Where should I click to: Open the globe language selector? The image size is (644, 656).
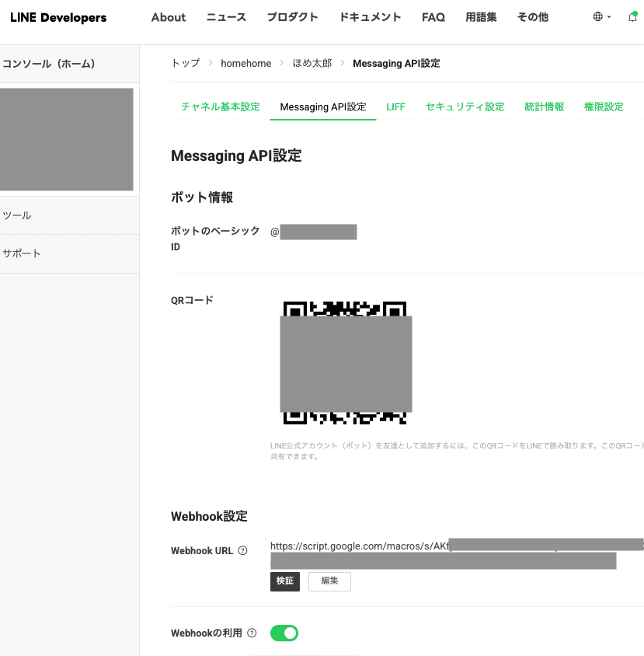point(598,17)
